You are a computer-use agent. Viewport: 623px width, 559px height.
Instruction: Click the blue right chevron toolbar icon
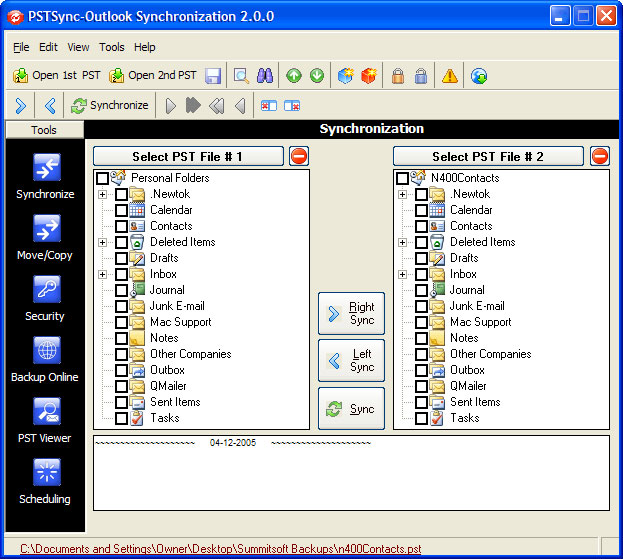coord(21,106)
